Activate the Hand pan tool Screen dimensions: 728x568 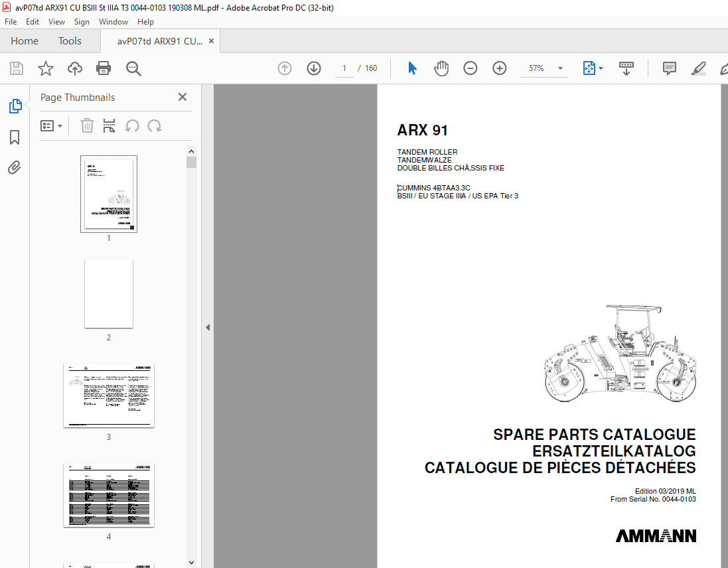441,69
